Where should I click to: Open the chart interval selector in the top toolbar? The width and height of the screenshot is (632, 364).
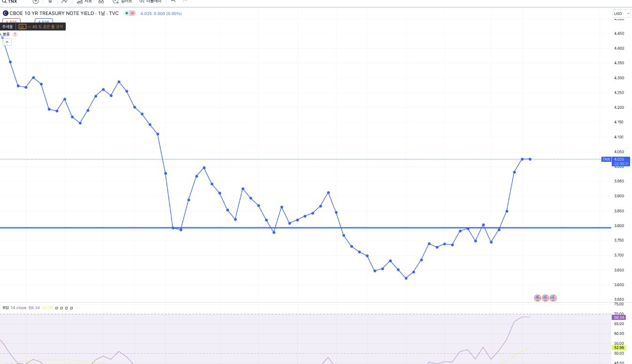pyautogui.click(x=50, y=1)
